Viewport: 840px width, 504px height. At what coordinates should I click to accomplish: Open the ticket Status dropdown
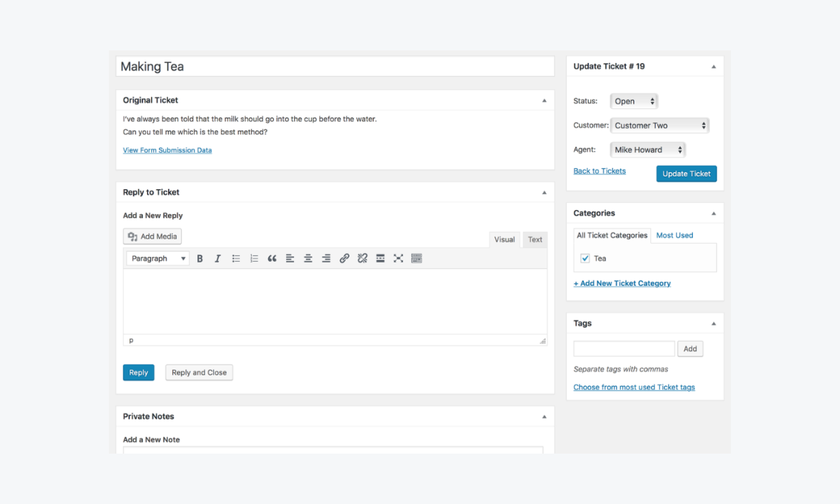tap(633, 101)
